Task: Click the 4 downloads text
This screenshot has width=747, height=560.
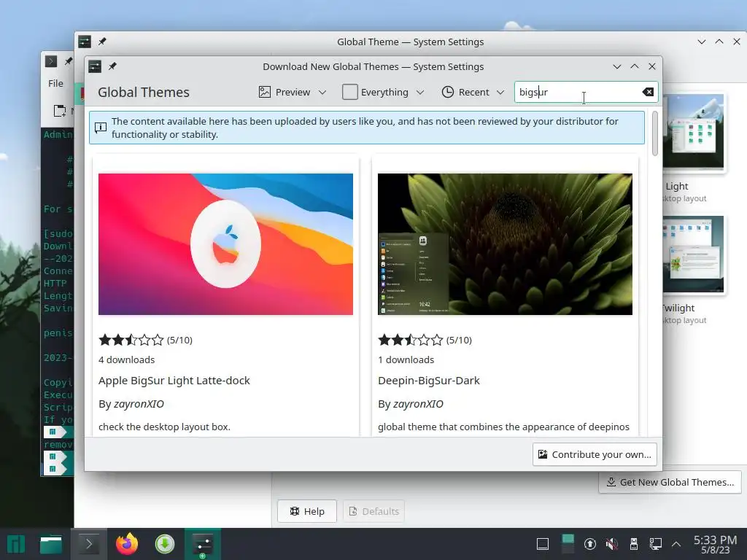Action: 127,359
